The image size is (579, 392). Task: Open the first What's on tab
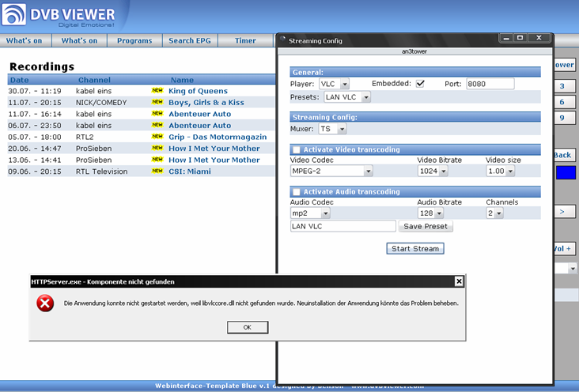25,40
